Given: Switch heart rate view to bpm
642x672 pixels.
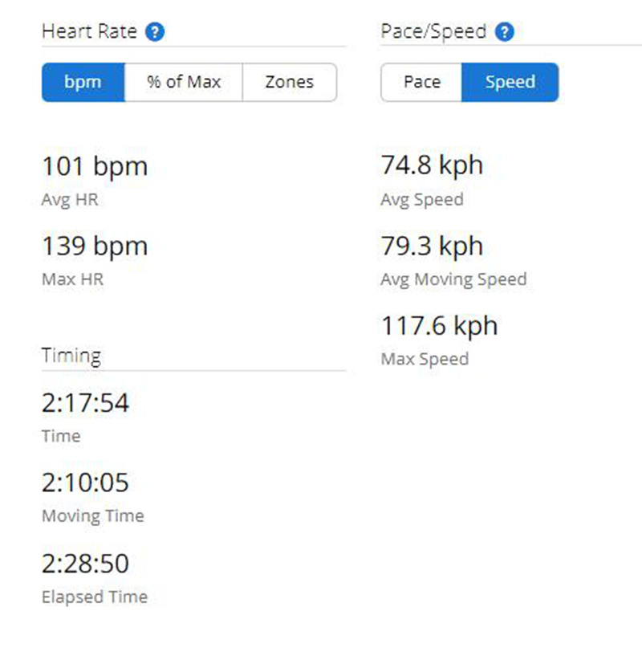Looking at the screenshot, I should point(83,82).
